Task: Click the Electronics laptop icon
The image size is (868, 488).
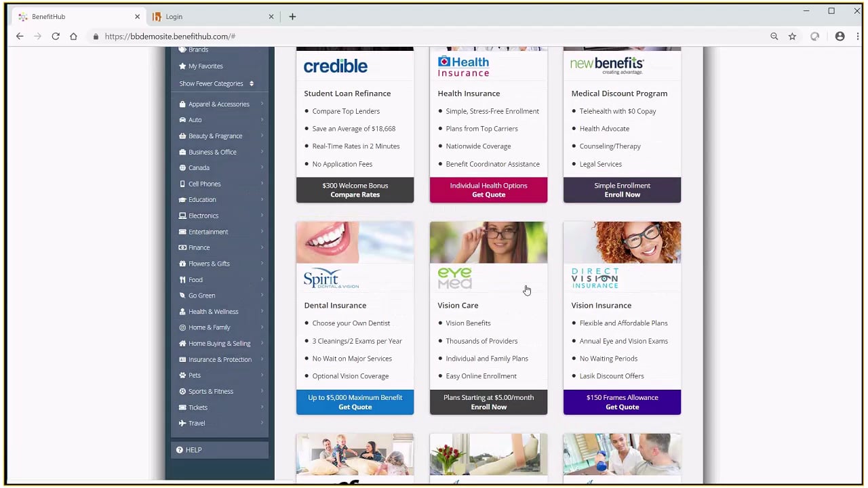Action: coord(182,216)
